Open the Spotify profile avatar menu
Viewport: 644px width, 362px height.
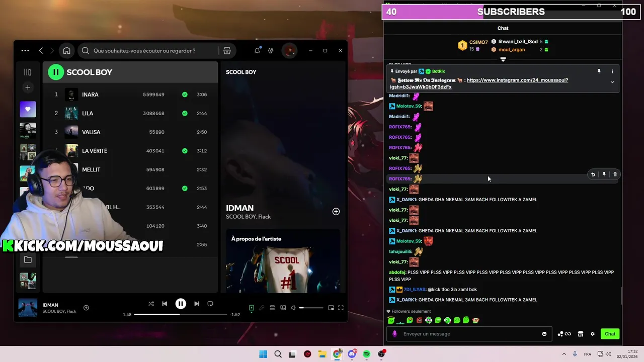coord(289,51)
